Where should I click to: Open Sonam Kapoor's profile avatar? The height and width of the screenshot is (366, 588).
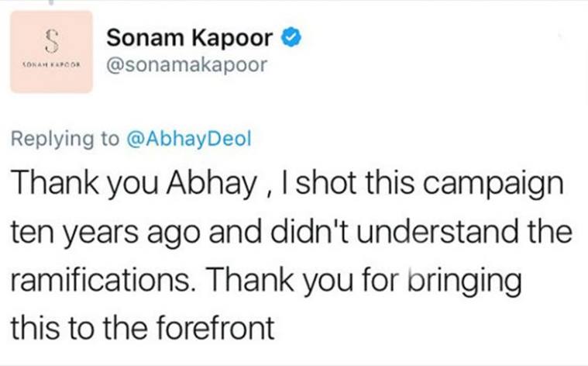click(53, 52)
